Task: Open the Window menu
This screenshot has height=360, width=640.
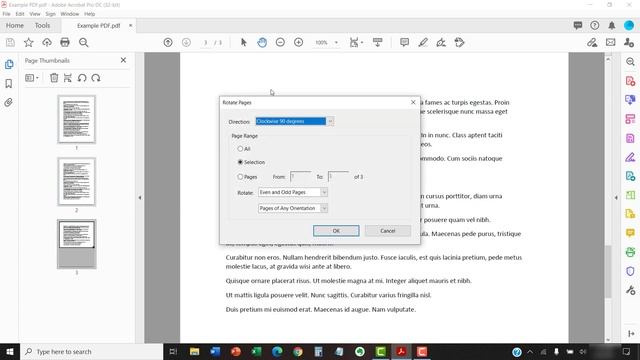Action: [x=70, y=14]
